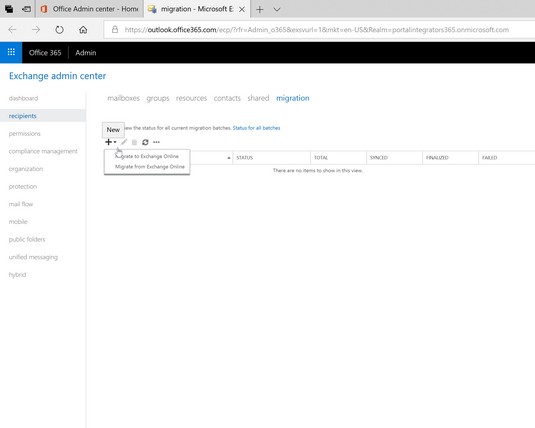Open unified messaging in sidebar

click(x=33, y=257)
